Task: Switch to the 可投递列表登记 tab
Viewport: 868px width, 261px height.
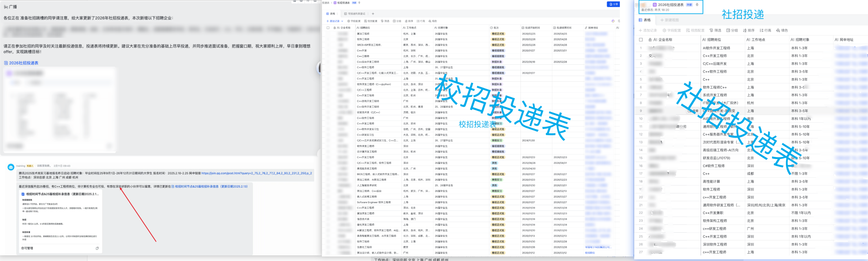Action: coord(354,14)
